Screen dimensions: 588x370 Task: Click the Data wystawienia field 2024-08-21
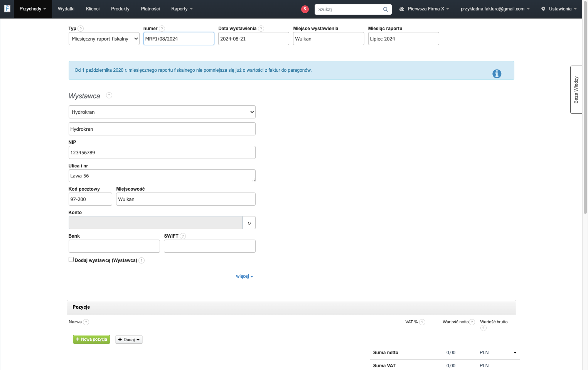[x=254, y=39]
